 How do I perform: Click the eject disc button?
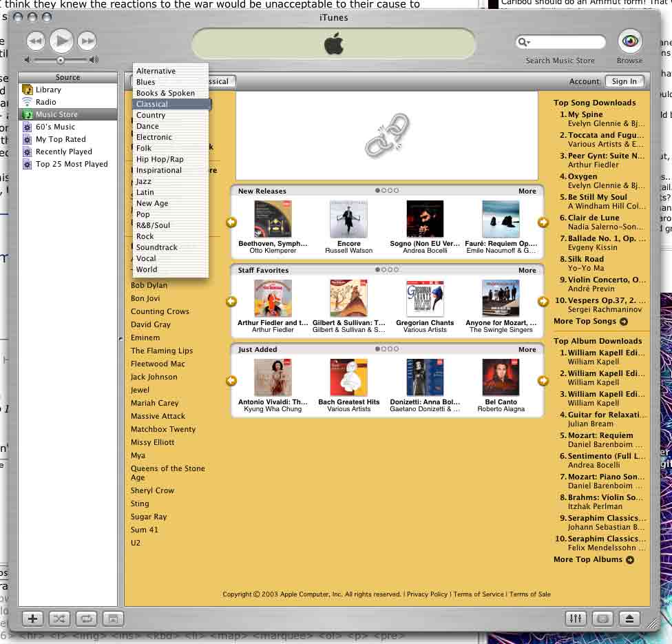(x=629, y=619)
